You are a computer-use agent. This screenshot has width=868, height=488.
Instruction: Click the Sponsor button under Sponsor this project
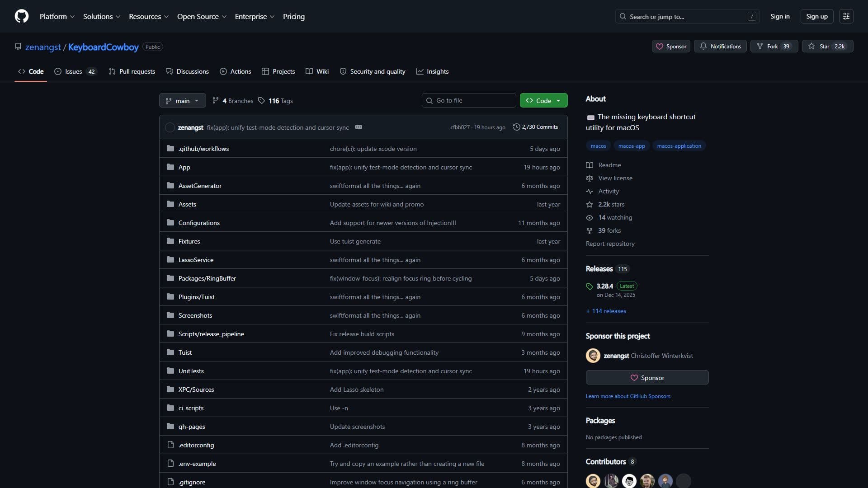pyautogui.click(x=647, y=378)
